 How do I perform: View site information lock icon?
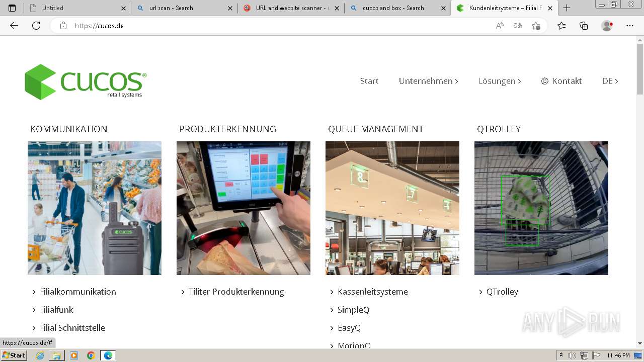tap(63, 26)
